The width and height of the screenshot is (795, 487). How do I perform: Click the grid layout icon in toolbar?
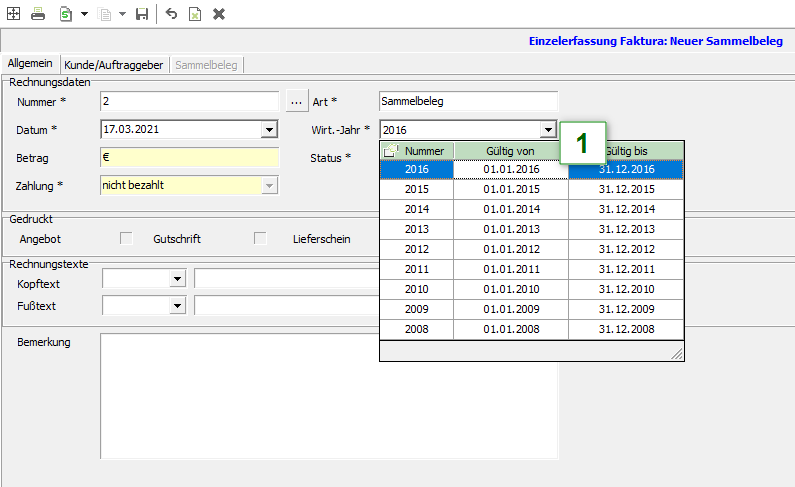14,14
